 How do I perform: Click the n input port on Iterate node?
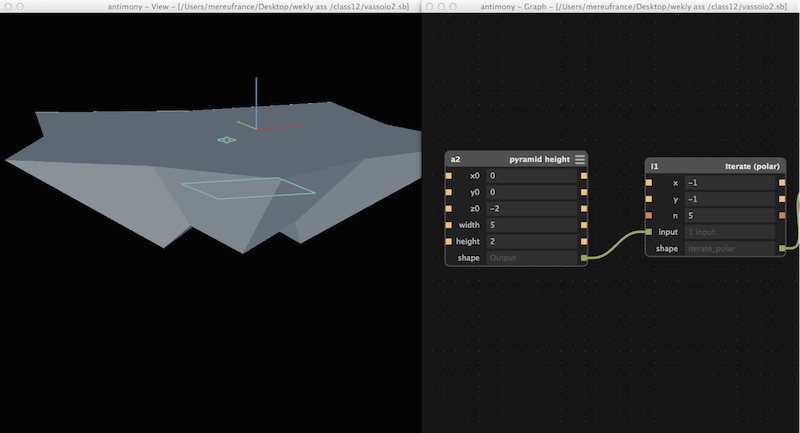648,216
